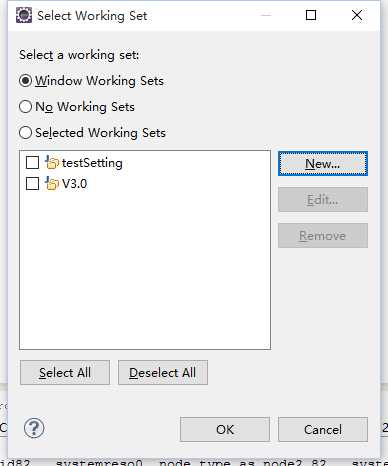Viewport: 388px width, 466px height.
Task: Close the Select Working Set dialog
Action: point(357,15)
